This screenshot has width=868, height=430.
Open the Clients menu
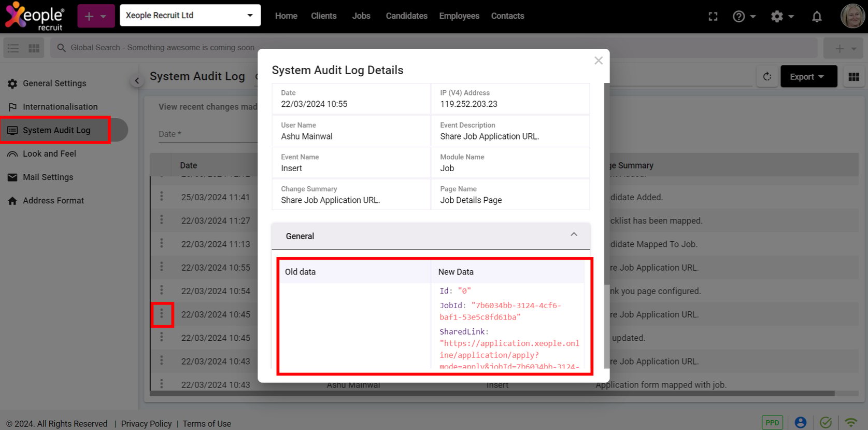point(324,16)
